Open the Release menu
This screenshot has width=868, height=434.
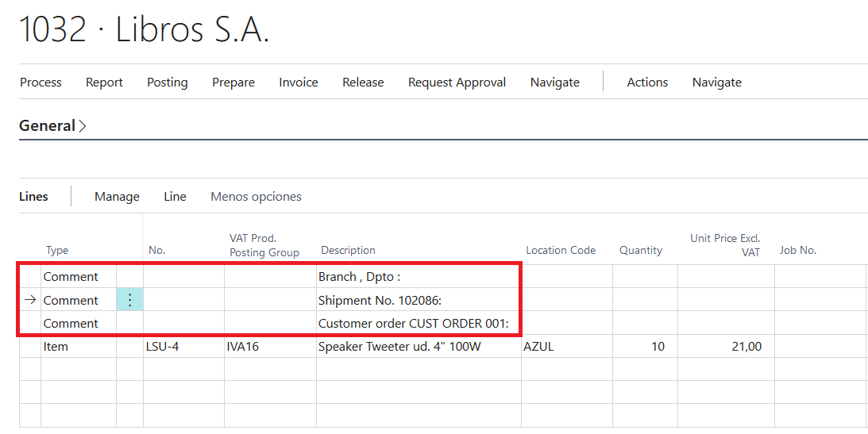pyautogui.click(x=363, y=83)
